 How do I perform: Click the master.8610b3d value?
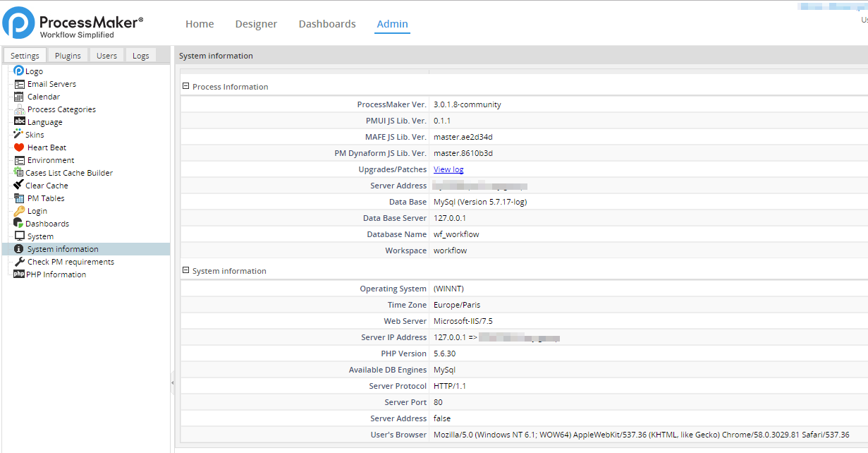[463, 153]
